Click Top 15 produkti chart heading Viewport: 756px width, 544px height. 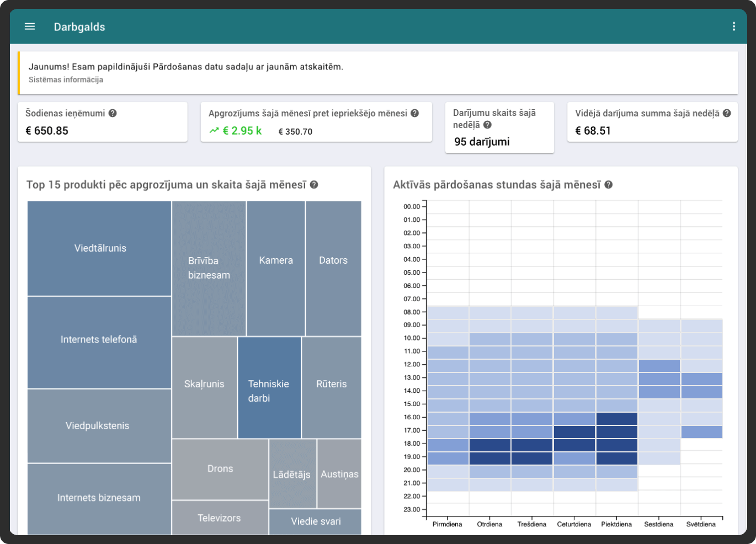coord(166,185)
